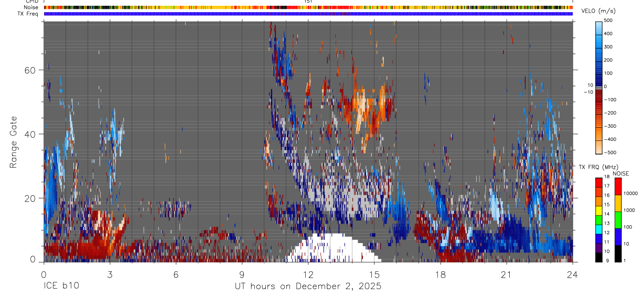Click the red segment of NOISE legend
This screenshot has height=297, width=644.
[x=618, y=186]
